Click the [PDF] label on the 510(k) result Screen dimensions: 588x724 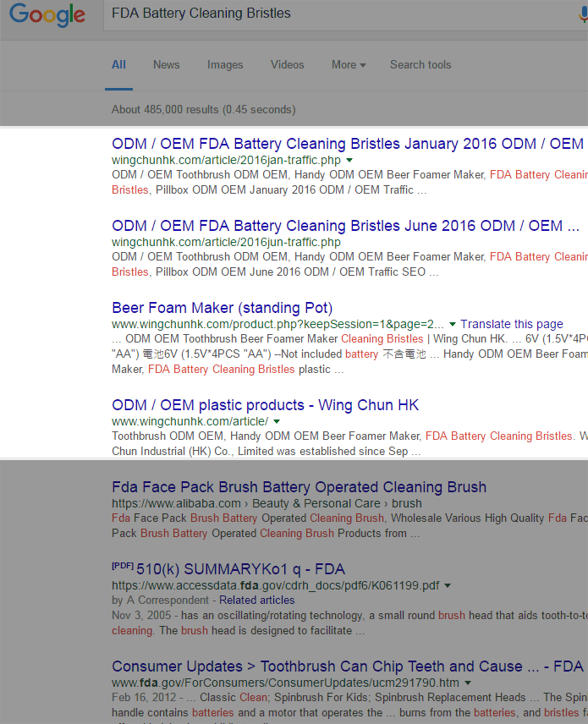point(123,566)
